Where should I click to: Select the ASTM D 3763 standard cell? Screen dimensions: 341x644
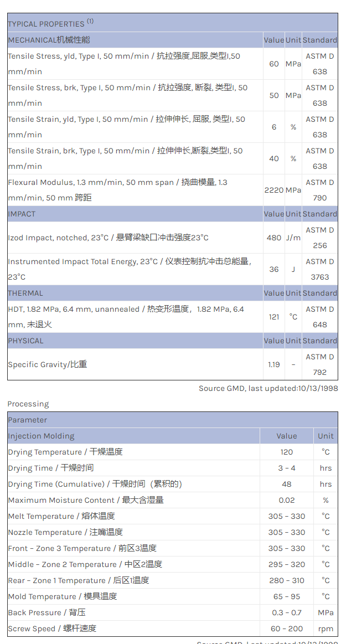point(319,269)
